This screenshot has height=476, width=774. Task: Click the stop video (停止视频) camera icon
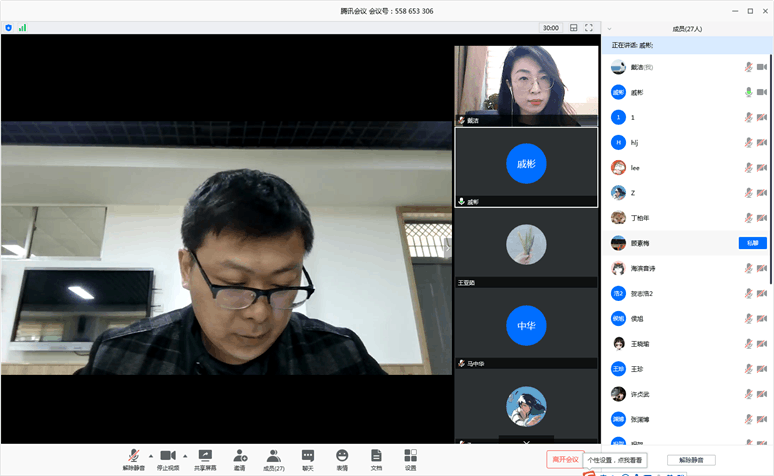coord(168,456)
